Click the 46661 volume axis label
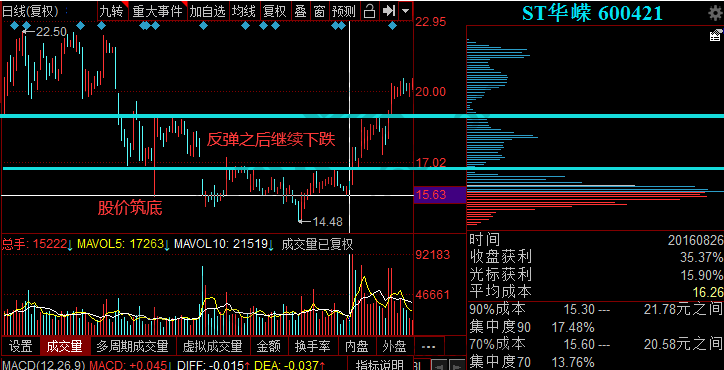 [x=434, y=294]
